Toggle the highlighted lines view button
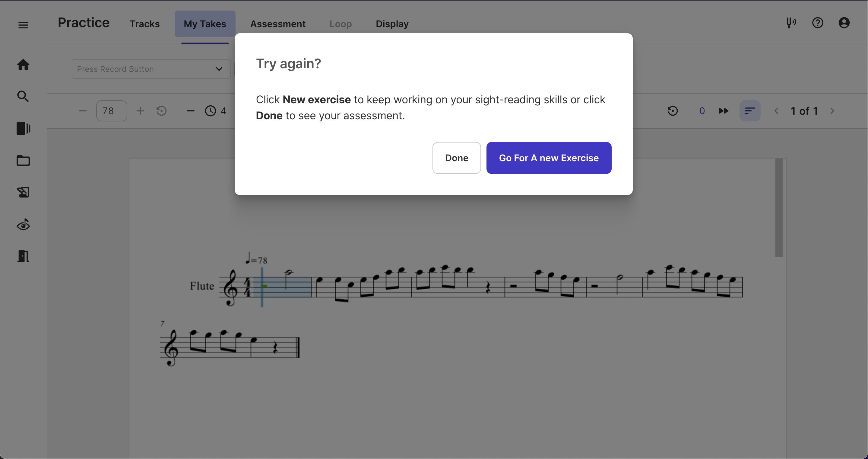Viewport: 868px width, 459px height. tap(750, 111)
